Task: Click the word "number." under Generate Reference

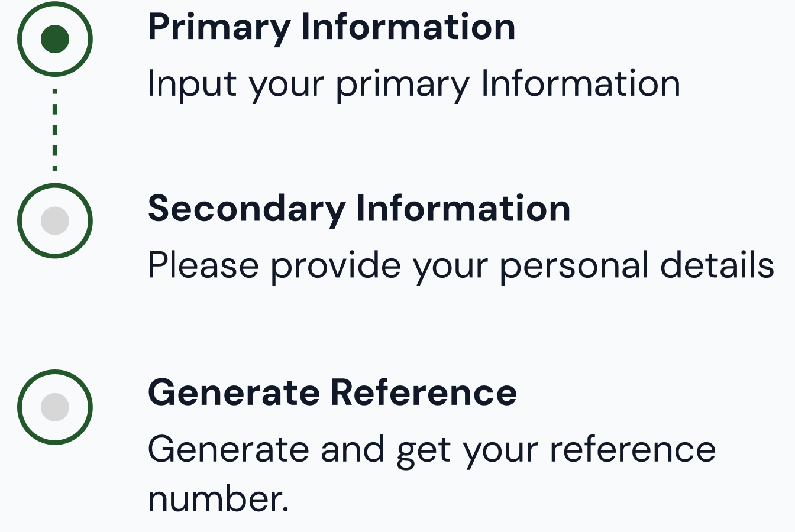Action: [218, 498]
